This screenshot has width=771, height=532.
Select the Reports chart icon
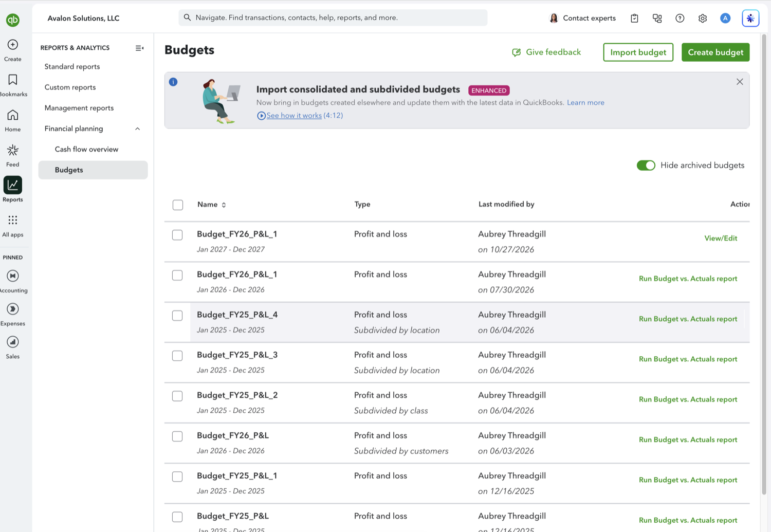click(13, 185)
